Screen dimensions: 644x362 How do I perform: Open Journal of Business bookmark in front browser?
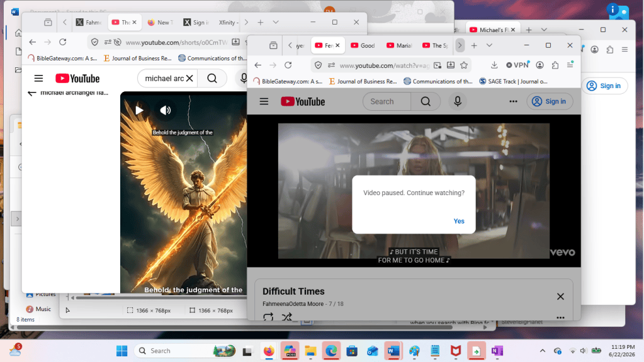click(x=363, y=81)
